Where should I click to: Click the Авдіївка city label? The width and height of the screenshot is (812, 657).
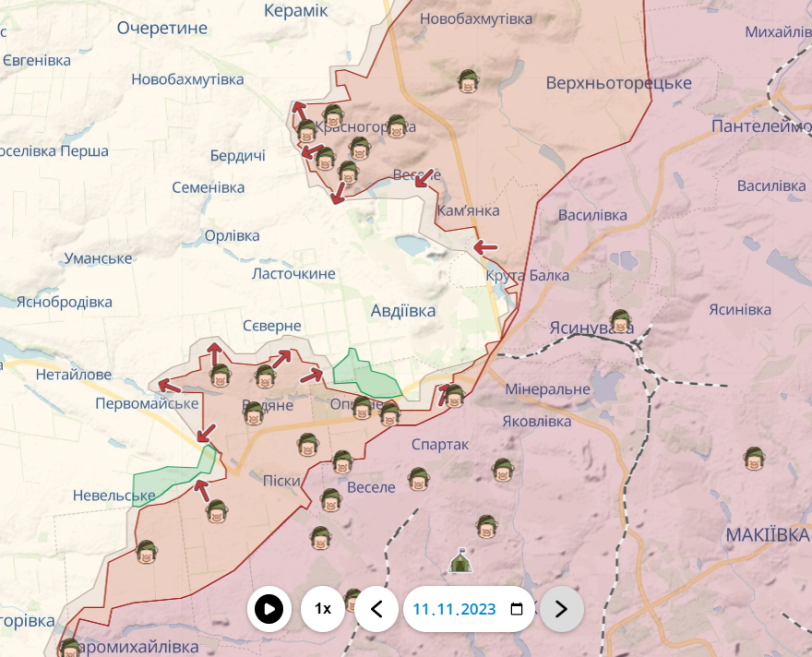(x=403, y=310)
